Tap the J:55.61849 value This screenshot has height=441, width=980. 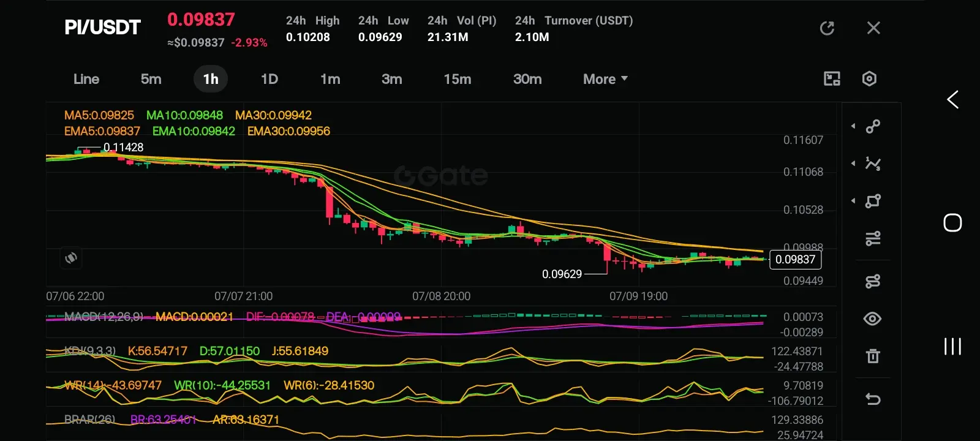click(x=300, y=351)
